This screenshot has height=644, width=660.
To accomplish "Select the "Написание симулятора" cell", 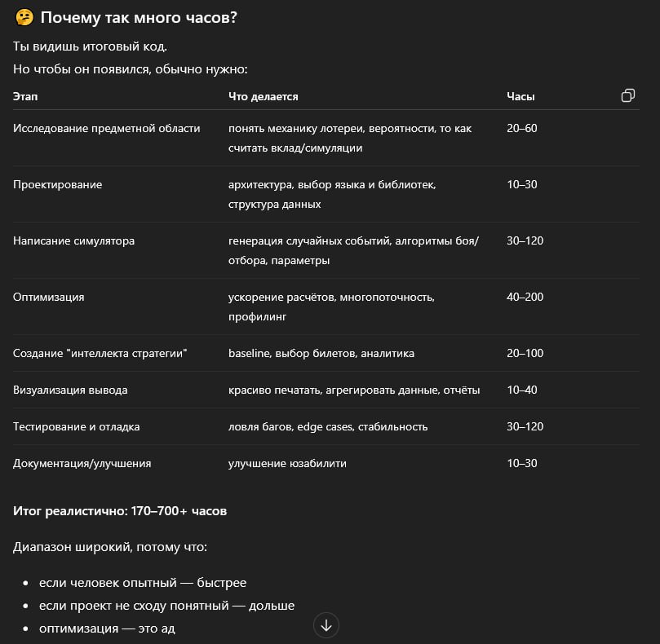I will [73, 240].
